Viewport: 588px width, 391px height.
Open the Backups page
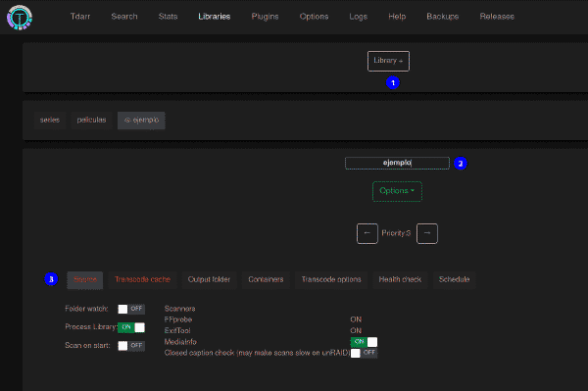coord(443,17)
